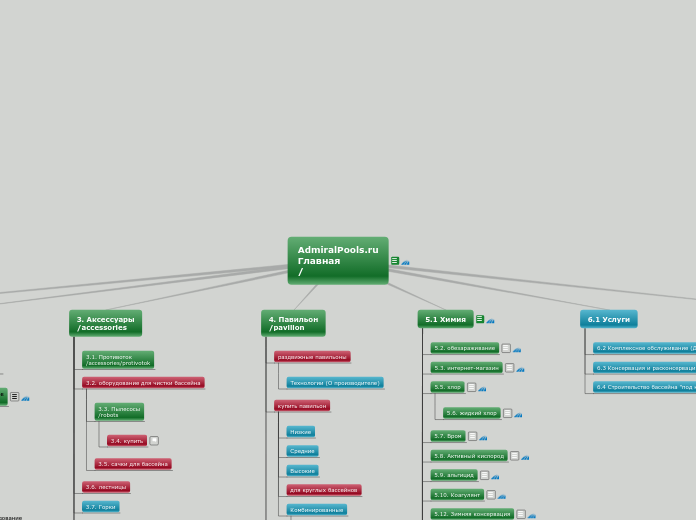The width and height of the screenshot is (696, 520).
Task: Click the купить павильон node
Action: (x=302, y=406)
